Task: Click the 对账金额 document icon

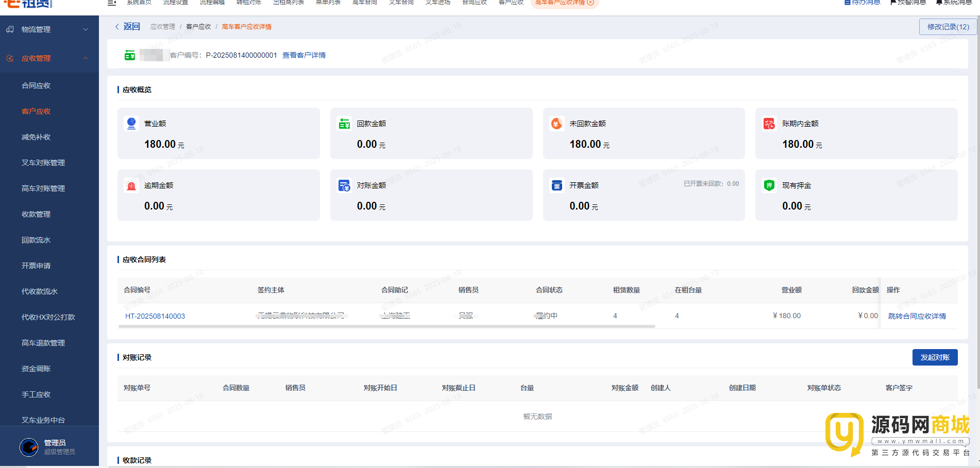Action: pos(344,185)
